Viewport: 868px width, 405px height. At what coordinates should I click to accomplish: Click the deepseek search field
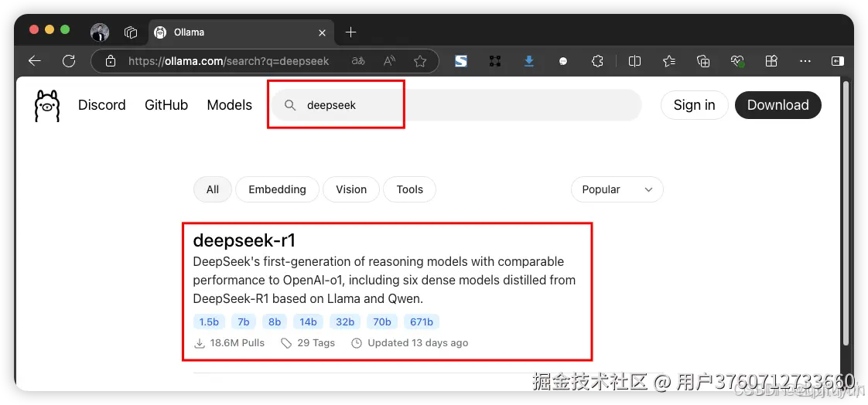pyautogui.click(x=456, y=105)
